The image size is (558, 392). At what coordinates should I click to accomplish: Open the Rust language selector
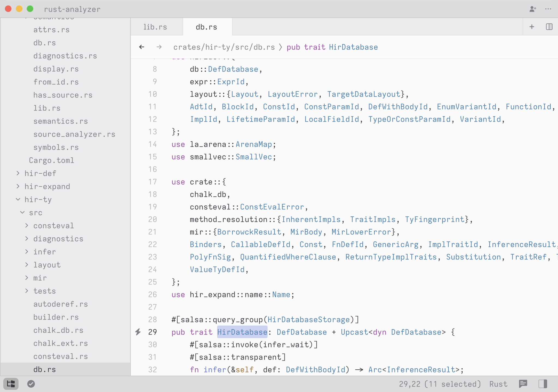[x=498, y=384]
